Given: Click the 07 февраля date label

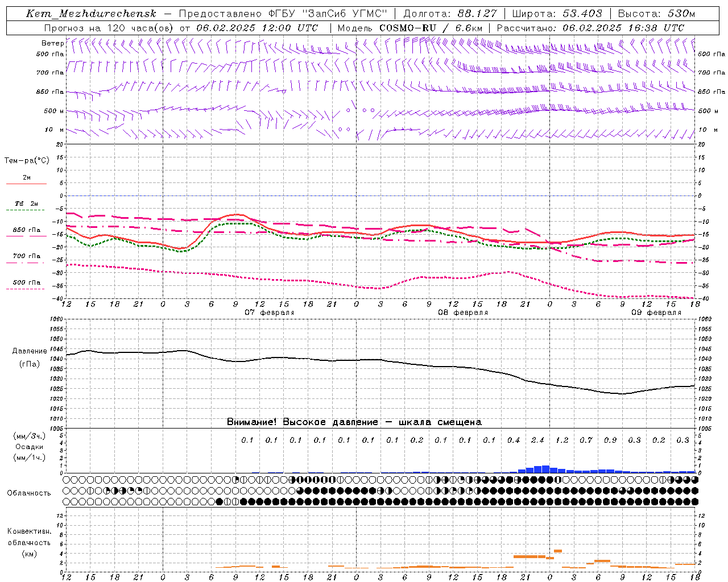Looking at the screenshot, I should pos(270,313).
